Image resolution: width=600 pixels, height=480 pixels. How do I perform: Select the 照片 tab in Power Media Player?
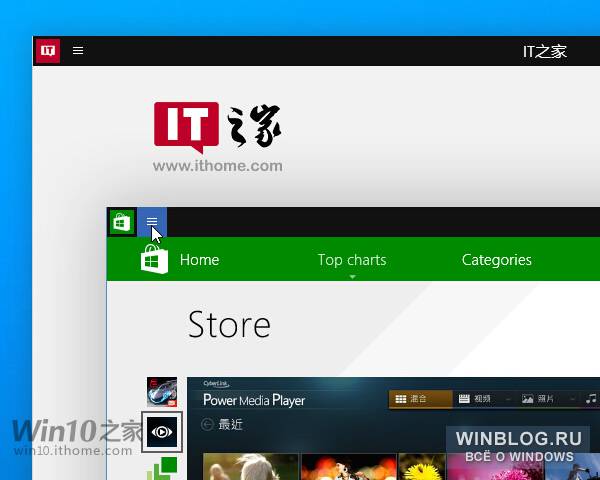538,399
